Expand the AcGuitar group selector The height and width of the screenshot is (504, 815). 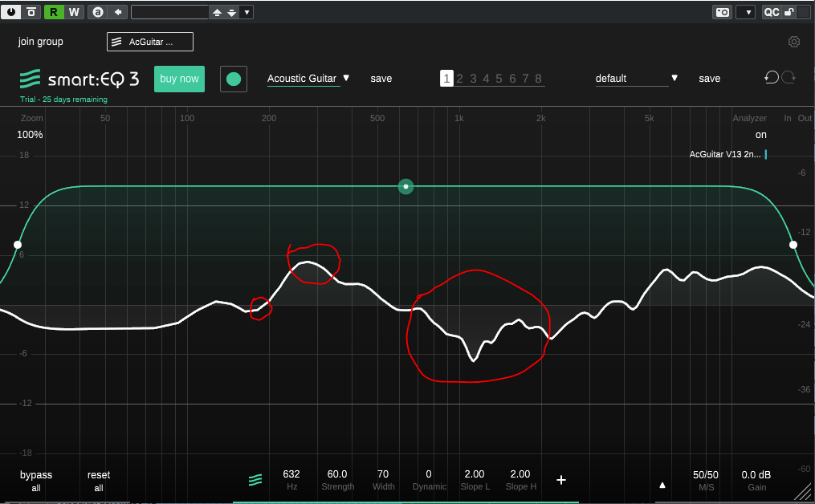[x=150, y=42]
